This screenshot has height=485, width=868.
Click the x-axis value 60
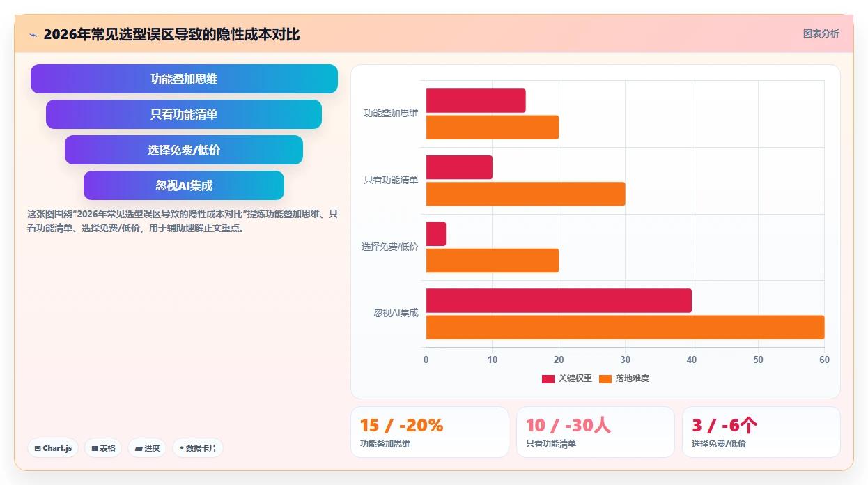[825, 360]
